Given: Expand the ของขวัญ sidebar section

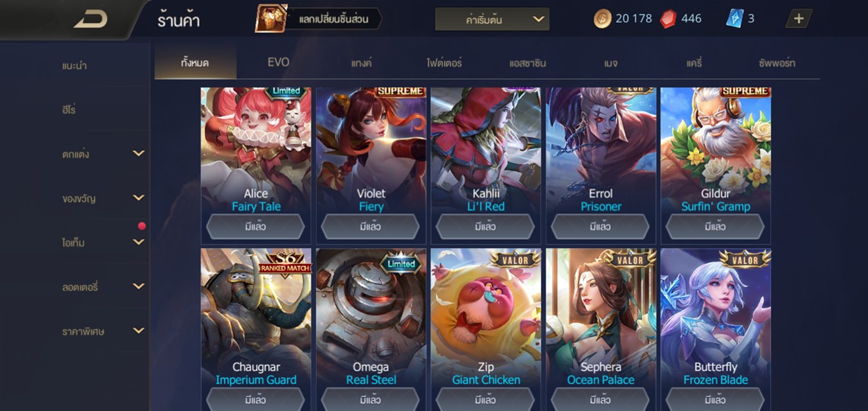Looking at the screenshot, I should click(x=139, y=198).
